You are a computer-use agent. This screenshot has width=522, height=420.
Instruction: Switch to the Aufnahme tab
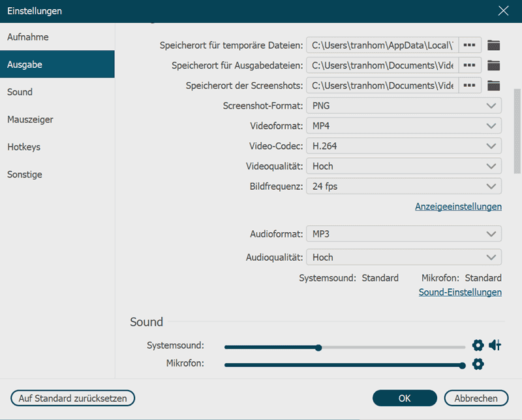click(x=28, y=37)
